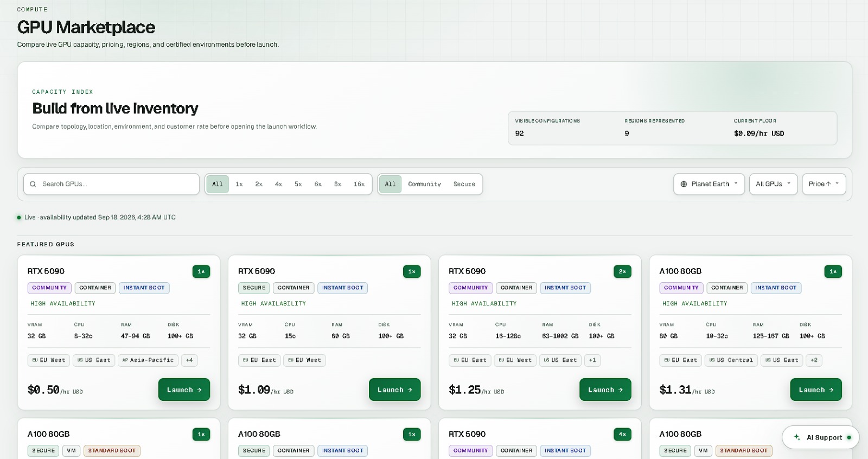Click the 1x badge on $0.50 RTX 5090 card
Viewport: 868px width, 459px height.
(x=201, y=271)
